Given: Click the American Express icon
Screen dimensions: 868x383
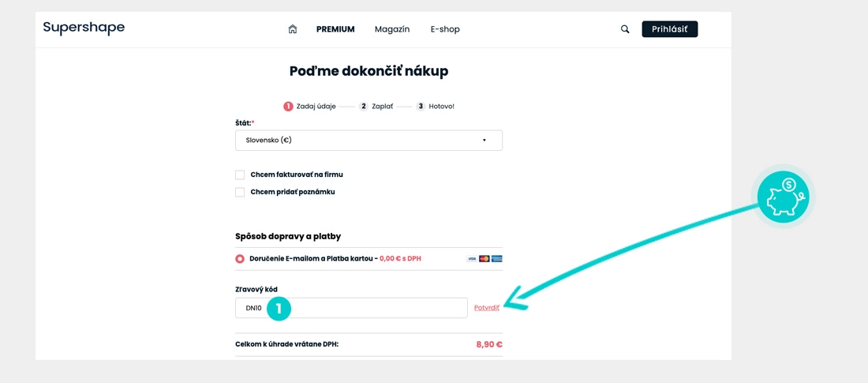Looking at the screenshot, I should (496, 259).
